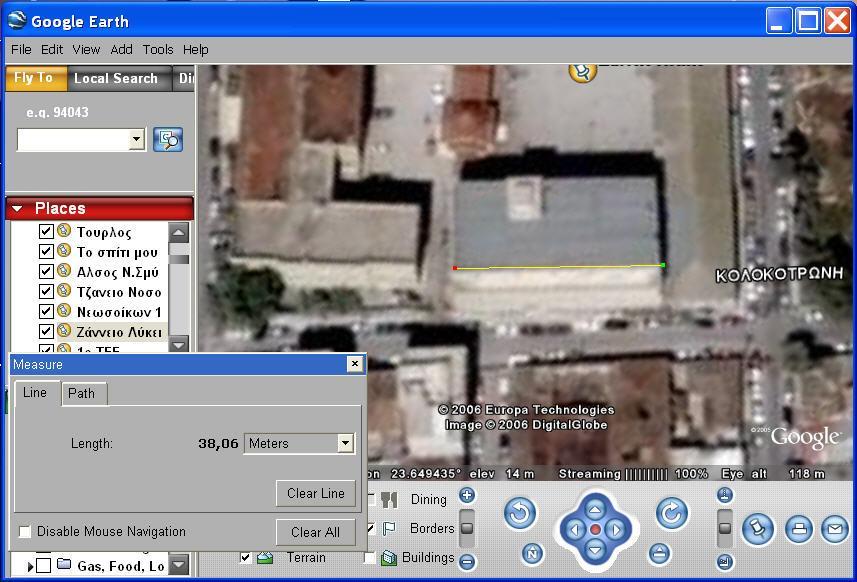Click the Layers list scroll down arrow

click(179, 565)
